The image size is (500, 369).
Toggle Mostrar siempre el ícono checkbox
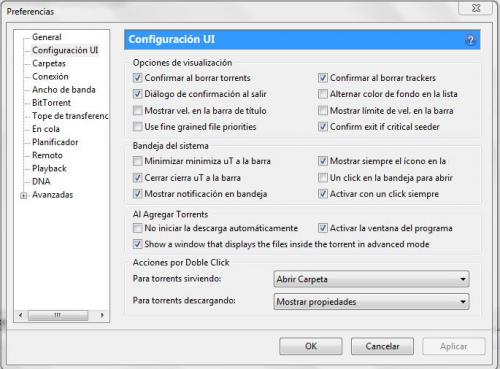point(323,161)
